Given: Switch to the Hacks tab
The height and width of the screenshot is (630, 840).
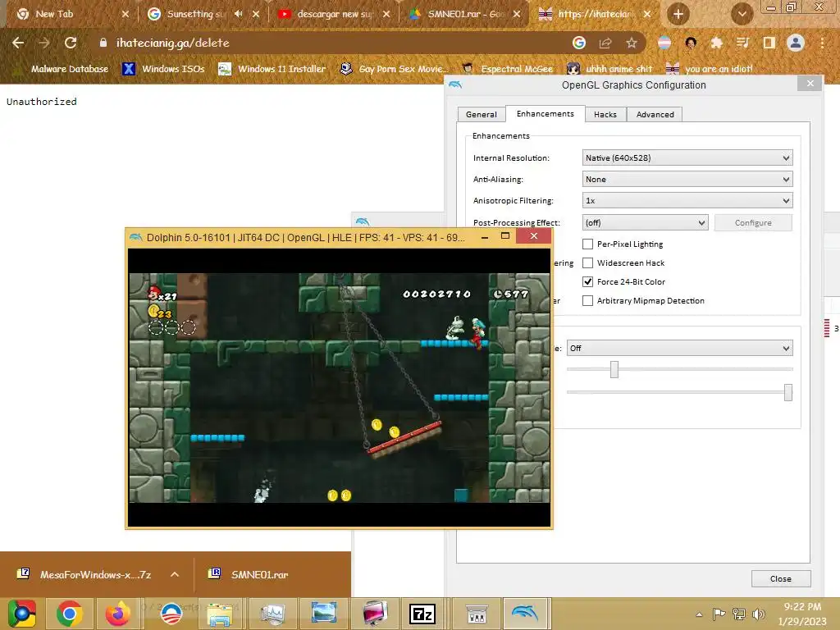Looking at the screenshot, I should click(x=605, y=115).
